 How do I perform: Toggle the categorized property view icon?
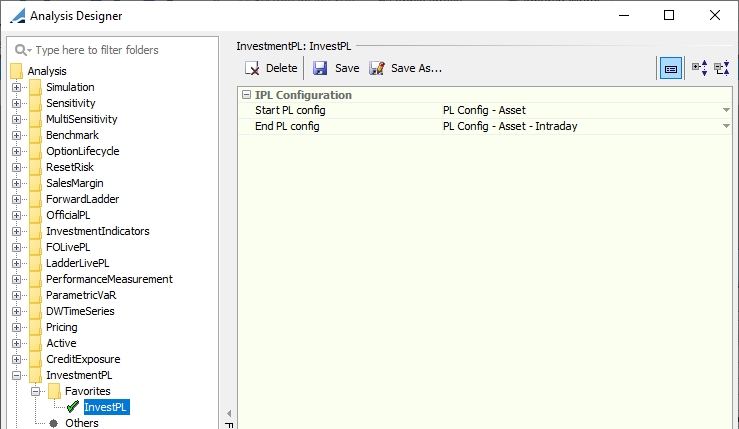click(x=671, y=69)
